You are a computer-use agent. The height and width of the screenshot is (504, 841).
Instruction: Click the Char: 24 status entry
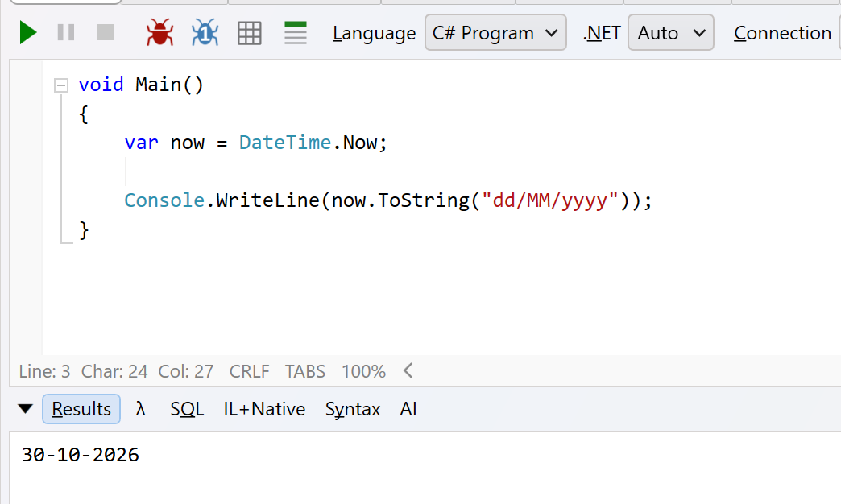coord(114,371)
